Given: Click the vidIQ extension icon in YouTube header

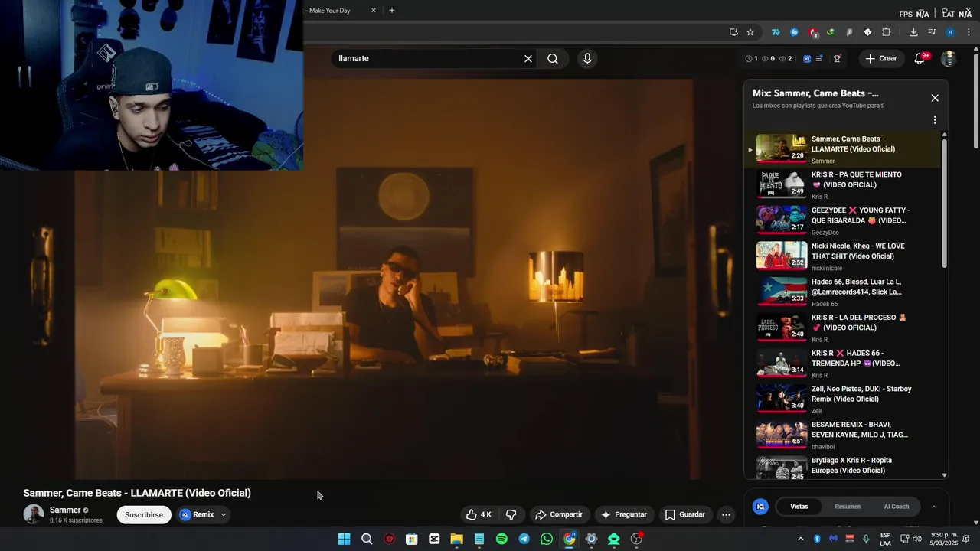Looking at the screenshot, I should point(807,58).
